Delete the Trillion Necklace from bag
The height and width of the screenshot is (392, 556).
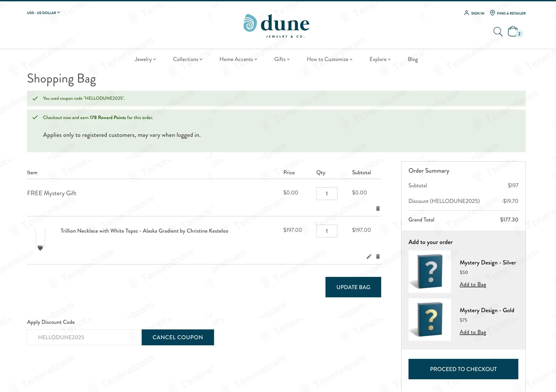click(x=378, y=256)
